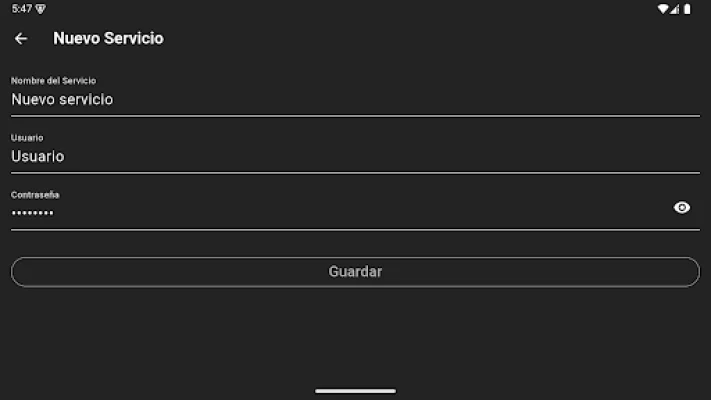Click the small Usuario label
The image size is (711, 400).
click(x=27, y=137)
